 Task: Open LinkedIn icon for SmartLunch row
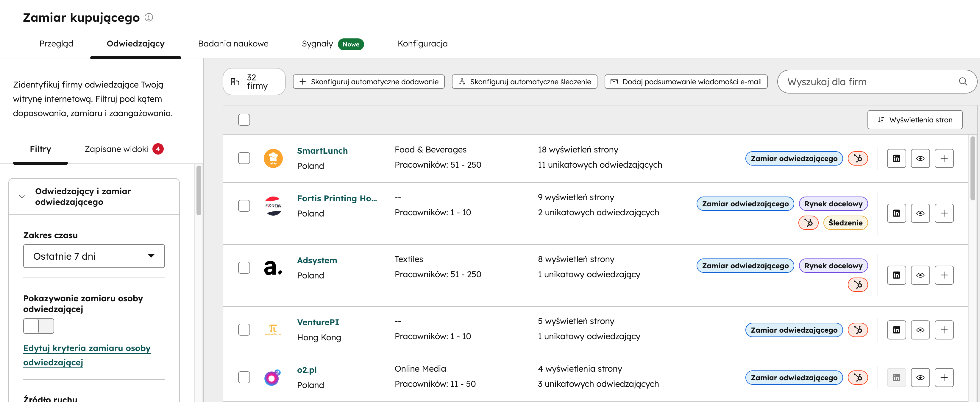pyautogui.click(x=896, y=158)
